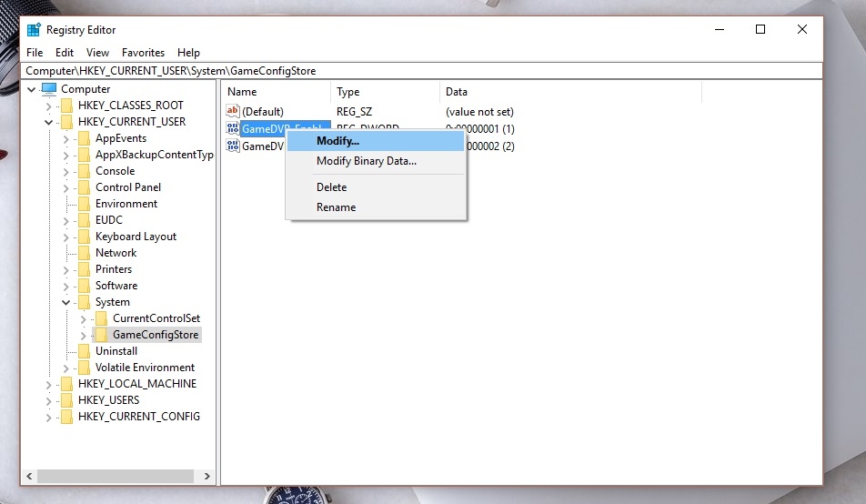This screenshot has height=504, width=866.
Task: Click the Environment folder icon
Action: click(84, 204)
